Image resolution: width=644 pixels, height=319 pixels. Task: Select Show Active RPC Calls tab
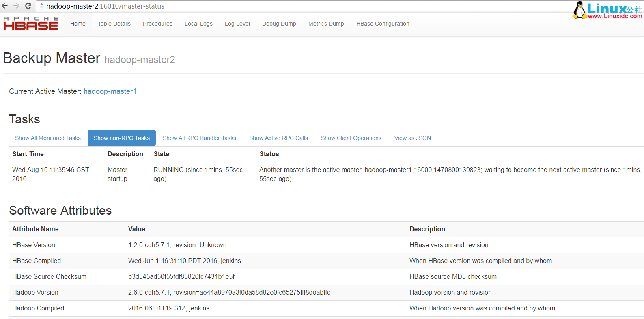coord(278,138)
